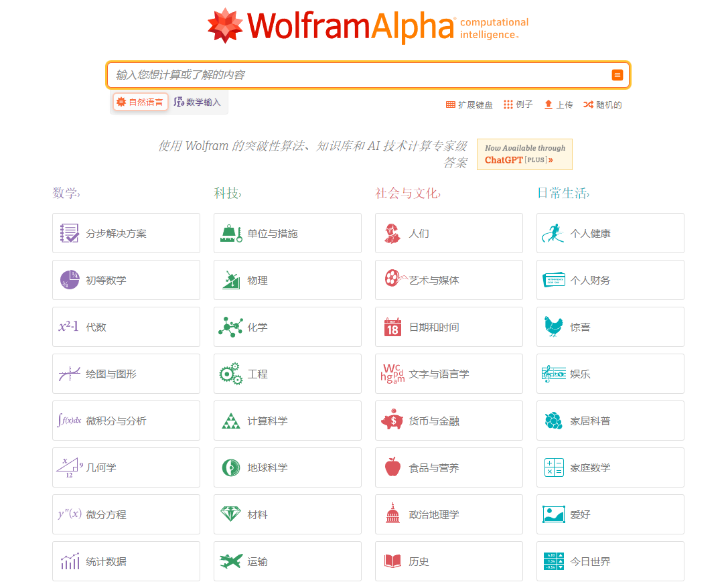Click the 日期和时间 calendar icon

pos(392,327)
